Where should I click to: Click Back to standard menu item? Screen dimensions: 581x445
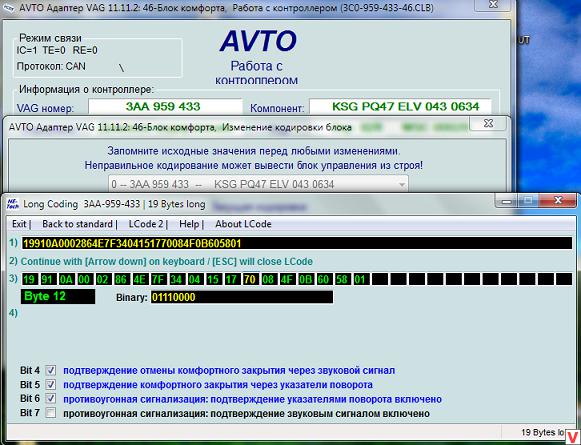click(77, 224)
